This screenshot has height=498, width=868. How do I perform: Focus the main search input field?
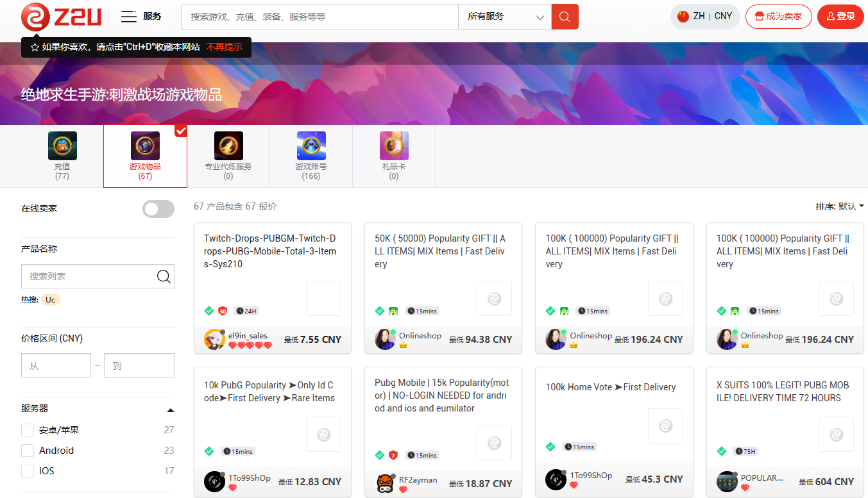point(320,17)
